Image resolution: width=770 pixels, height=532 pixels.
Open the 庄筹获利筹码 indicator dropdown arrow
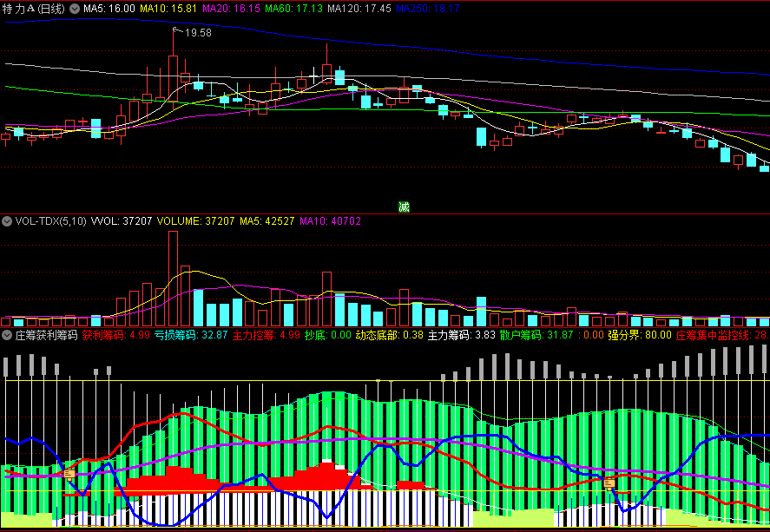[6, 335]
